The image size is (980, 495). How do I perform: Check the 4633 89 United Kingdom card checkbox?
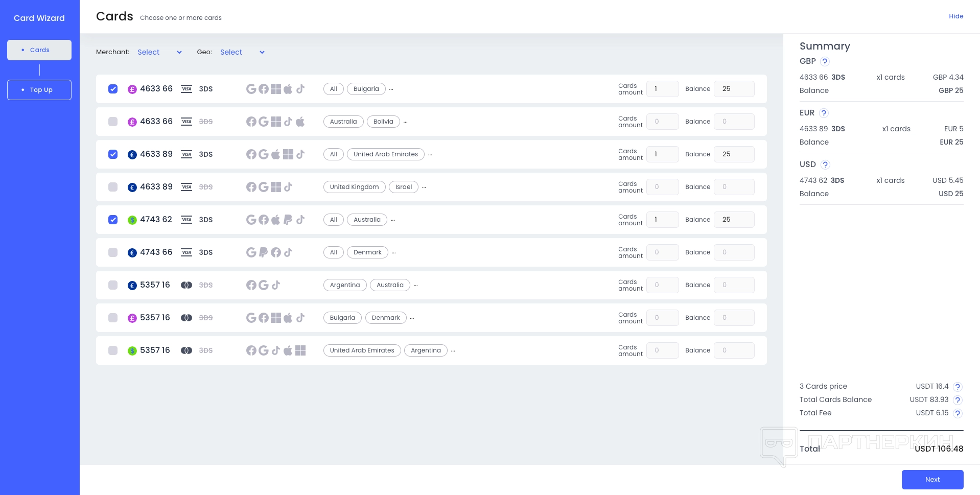(113, 187)
